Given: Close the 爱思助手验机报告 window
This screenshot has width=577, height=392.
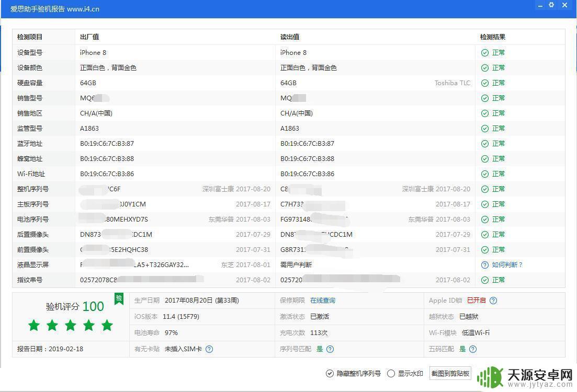Looking at the screenshot, I should coord(564,5).
